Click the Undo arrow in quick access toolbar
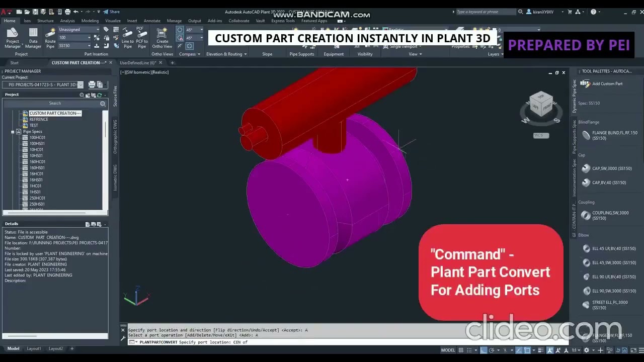Viewport: 644px width, 362px height. pyautogui.click(x=76, y=12)
